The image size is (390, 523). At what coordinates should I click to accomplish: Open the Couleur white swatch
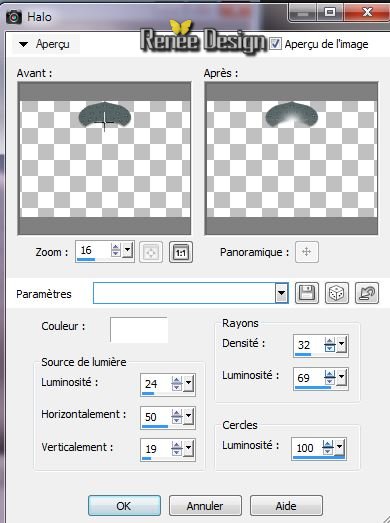pos(139,330)
